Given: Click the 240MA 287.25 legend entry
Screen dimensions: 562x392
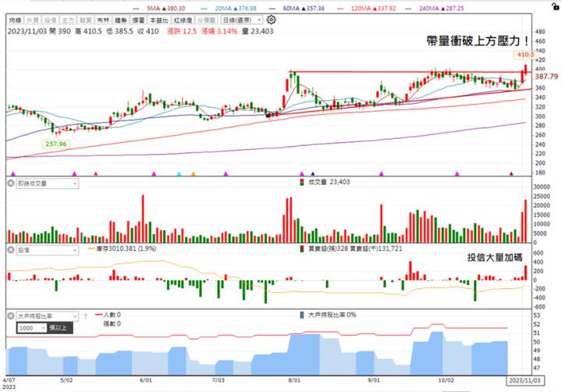Looking at the screenshot, I should 435,9.
